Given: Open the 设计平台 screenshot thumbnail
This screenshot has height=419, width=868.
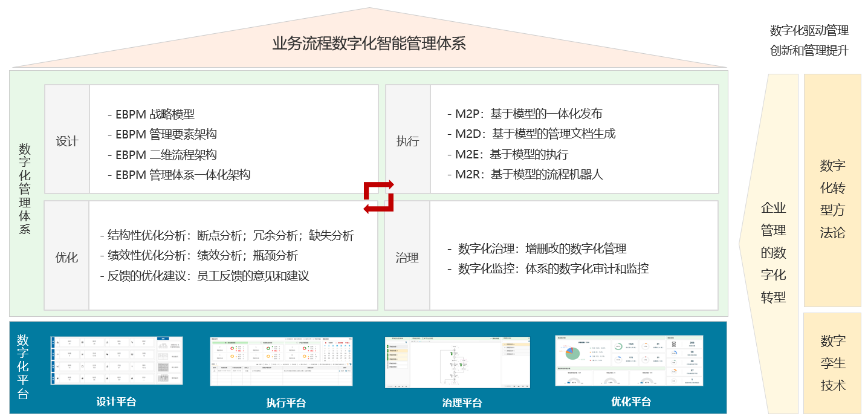Looking at the screenshot, I should [x=117, y=360].
